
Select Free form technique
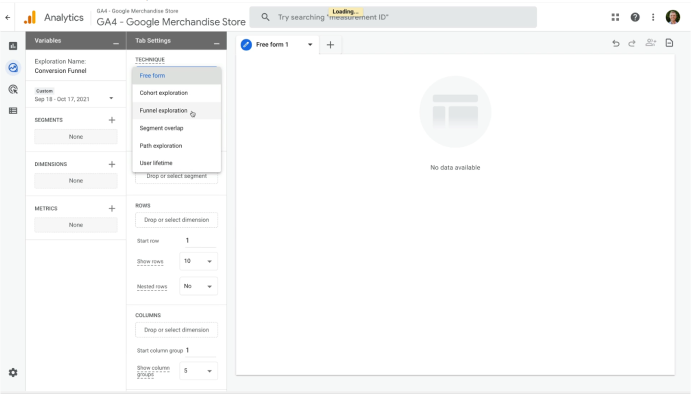(x=176, y=75)
